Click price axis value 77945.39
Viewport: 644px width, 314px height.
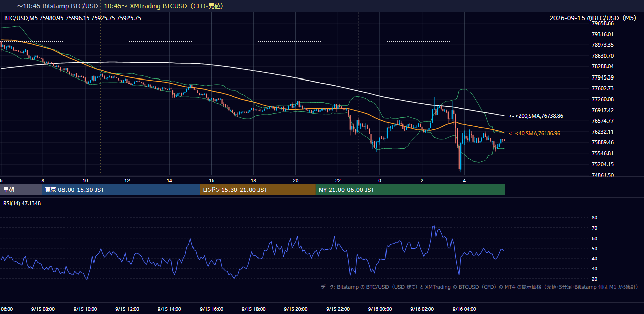tap(602, 77)
